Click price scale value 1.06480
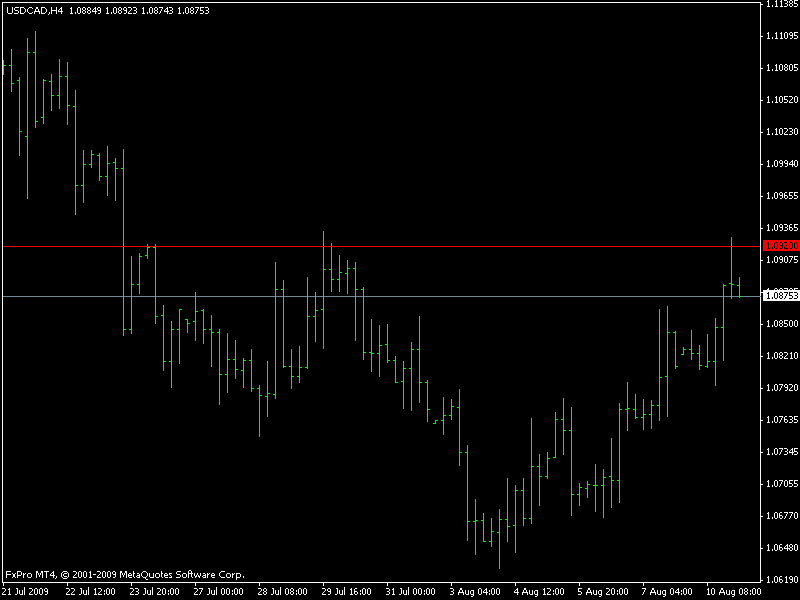The image size is (800, 600). tap(782, 548)
